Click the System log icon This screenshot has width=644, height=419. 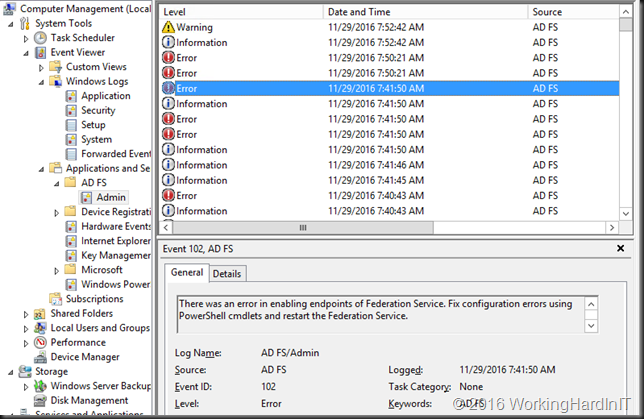click(71, 140)
